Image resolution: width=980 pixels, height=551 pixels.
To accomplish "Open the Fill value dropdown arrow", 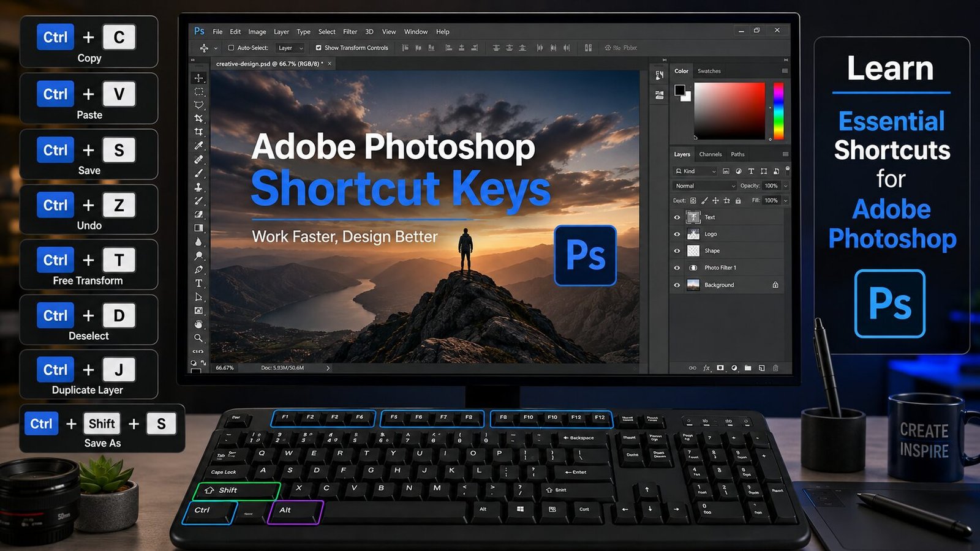I will 786,201.
